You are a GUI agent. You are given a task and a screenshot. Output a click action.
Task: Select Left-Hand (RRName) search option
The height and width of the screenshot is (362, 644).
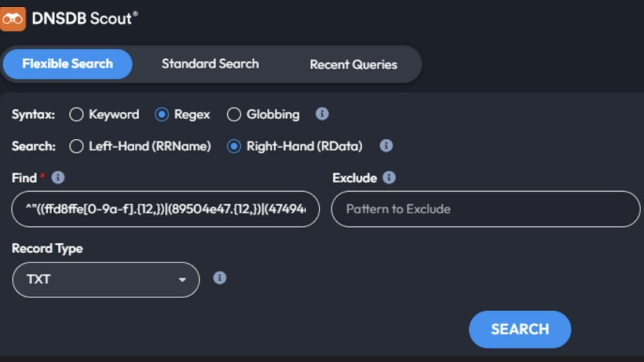tap(76, 146)
